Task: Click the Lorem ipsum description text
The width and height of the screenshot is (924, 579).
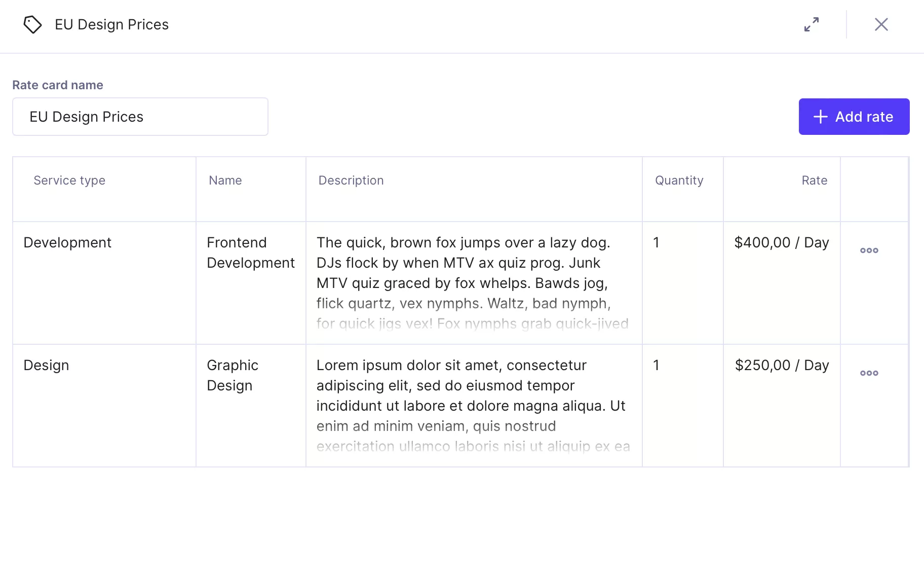Action: tap(474, 406)
